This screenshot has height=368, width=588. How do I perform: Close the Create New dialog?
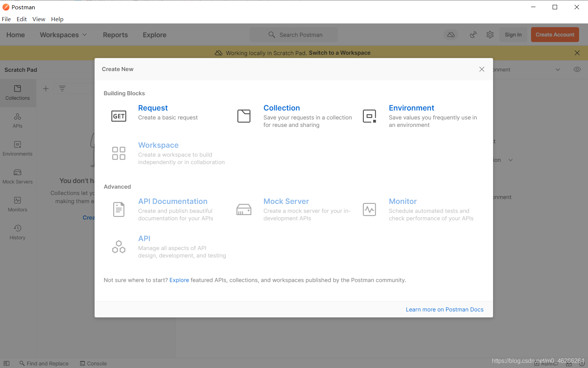point(482,69)
